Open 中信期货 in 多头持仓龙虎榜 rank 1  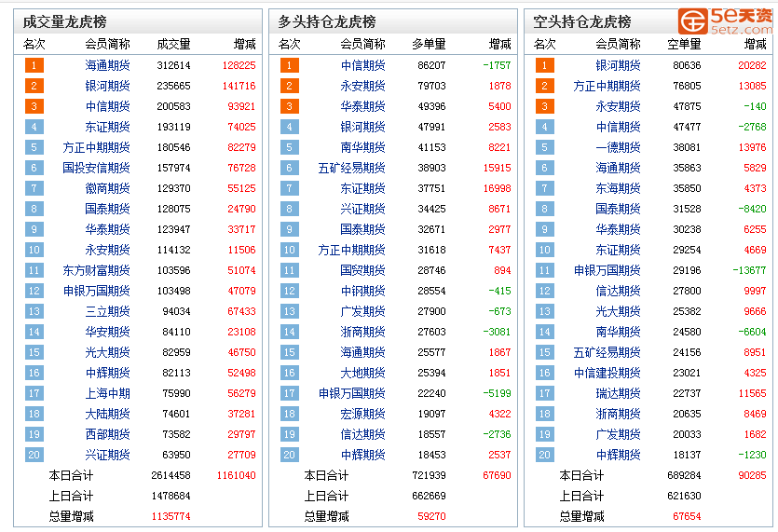[362, 65]
